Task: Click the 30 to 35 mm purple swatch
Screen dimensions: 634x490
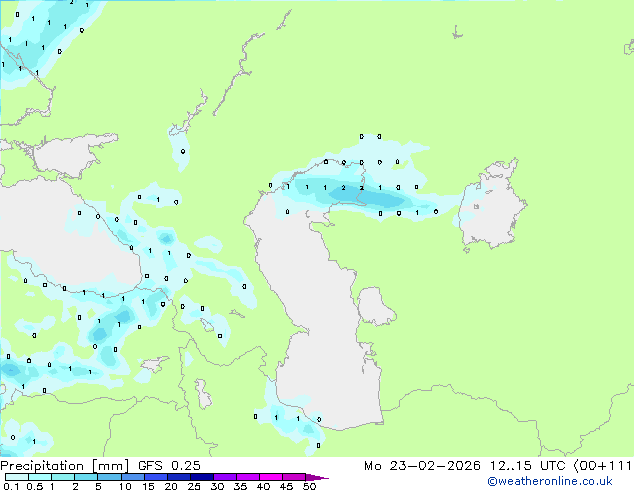Action: [224, 477]
